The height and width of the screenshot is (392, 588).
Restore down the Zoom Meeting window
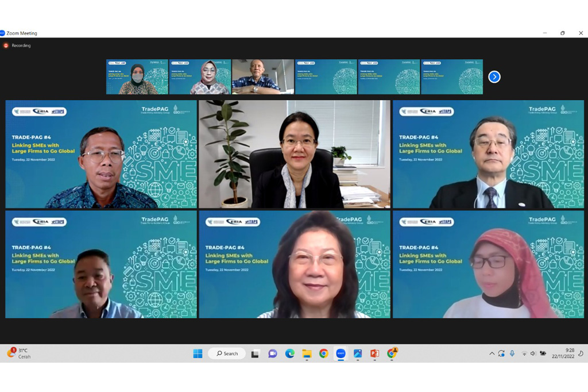pos(563,33)
